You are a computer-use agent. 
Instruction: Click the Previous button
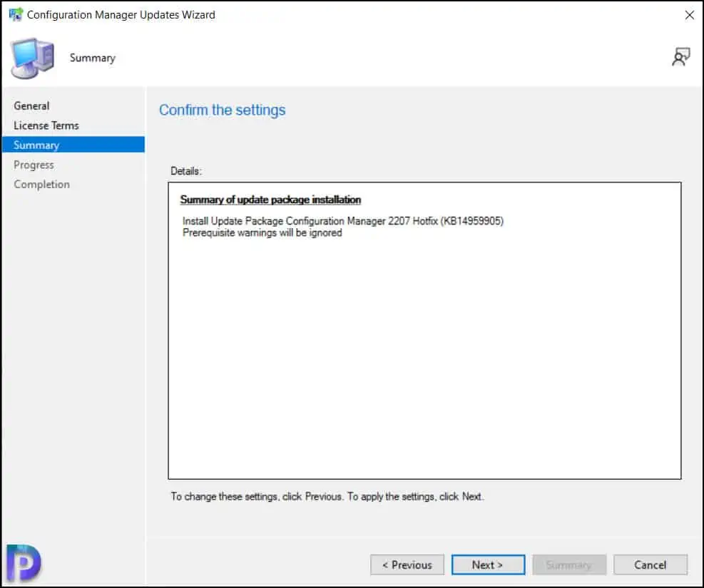pyautogui.click(x=407, y=564)
